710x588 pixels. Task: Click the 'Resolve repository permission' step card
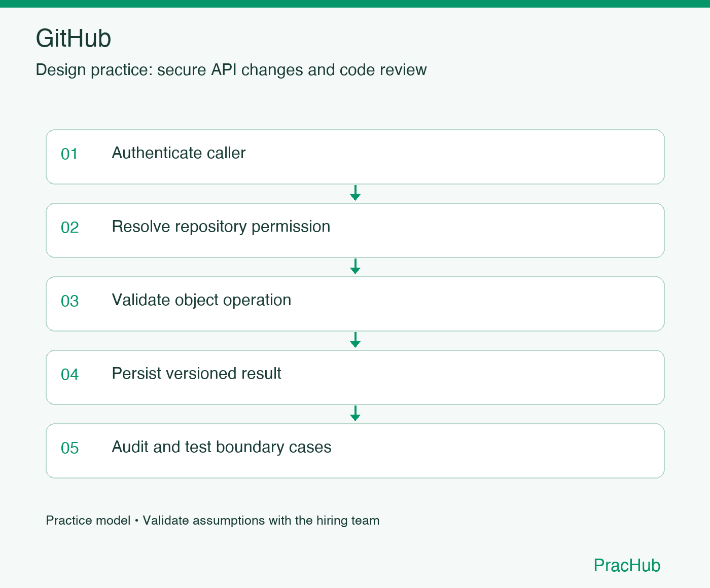click(355, 230)
